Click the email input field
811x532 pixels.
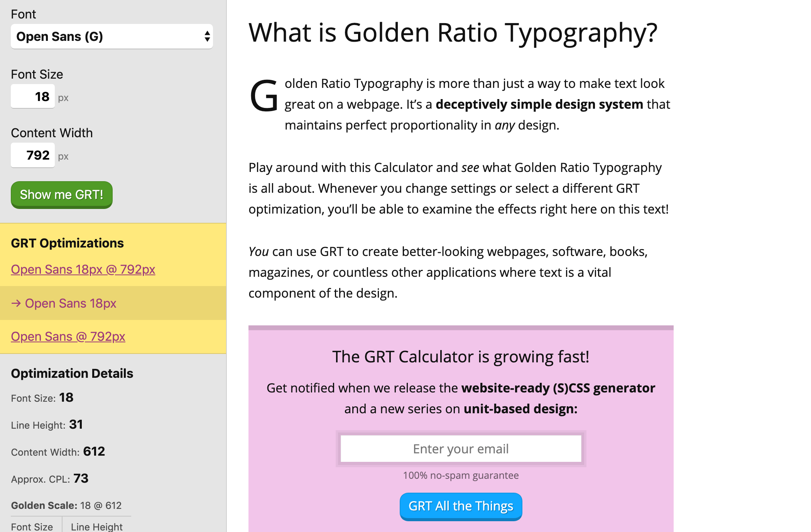461,448
